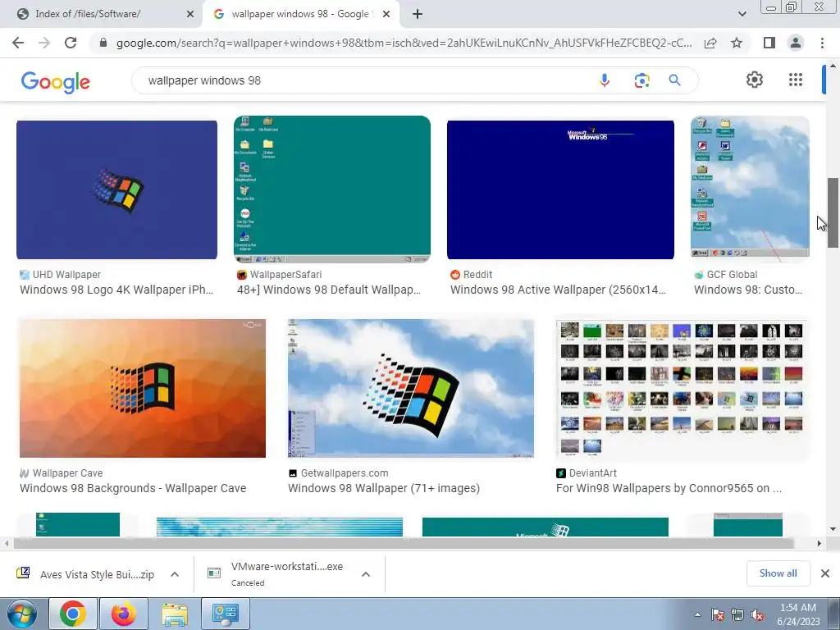Click the muted volume tray icon

click(757, 614)
